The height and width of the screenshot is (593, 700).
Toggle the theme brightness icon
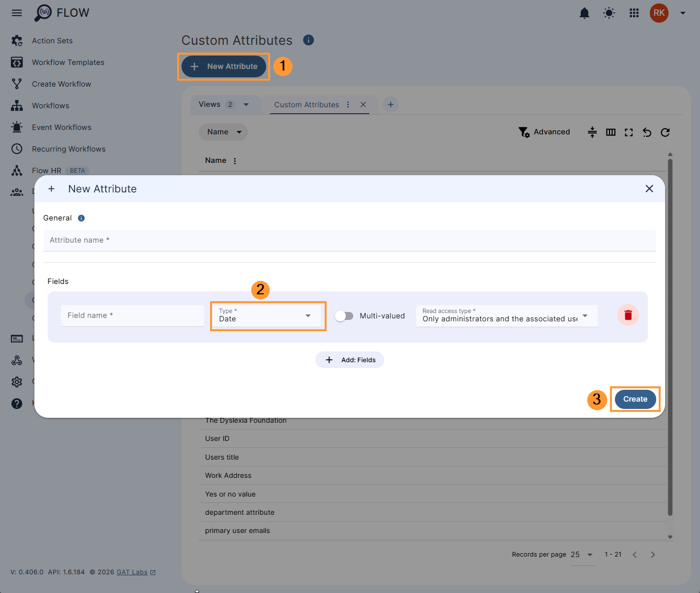(609, 13)
